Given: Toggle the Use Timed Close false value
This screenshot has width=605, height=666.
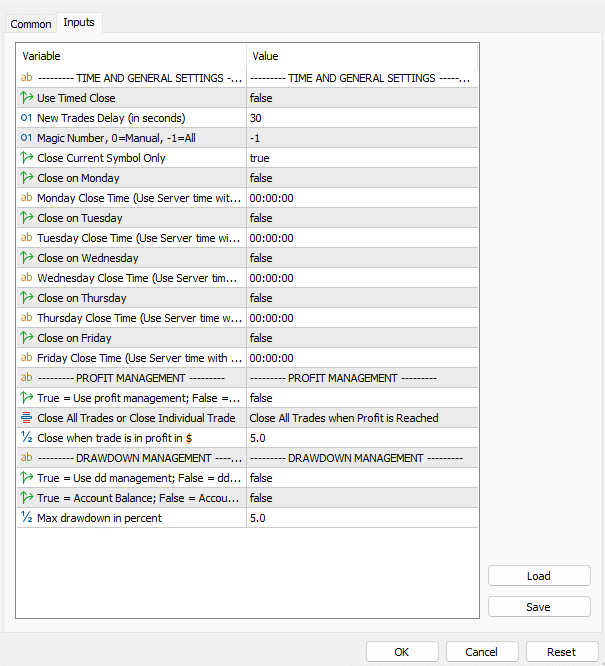Looking at the screenshot, I should [362, 98].
